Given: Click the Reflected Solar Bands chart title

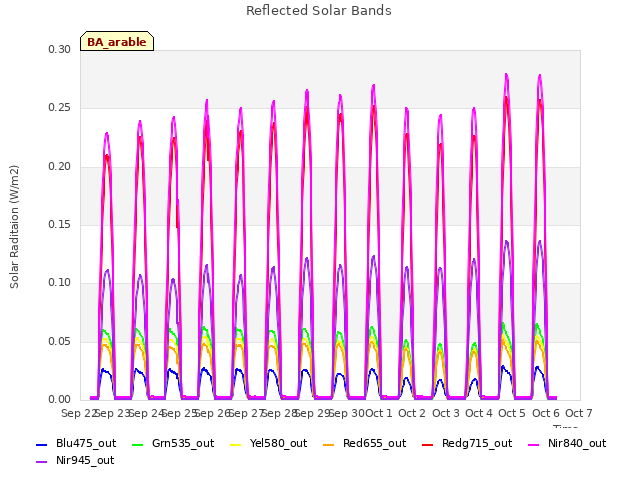Looking at the screenshot, I should (319, 11).
